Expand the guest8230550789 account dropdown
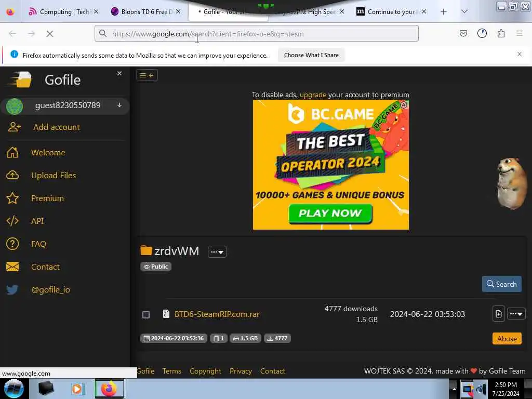532x399 pixels. point(119,105)
